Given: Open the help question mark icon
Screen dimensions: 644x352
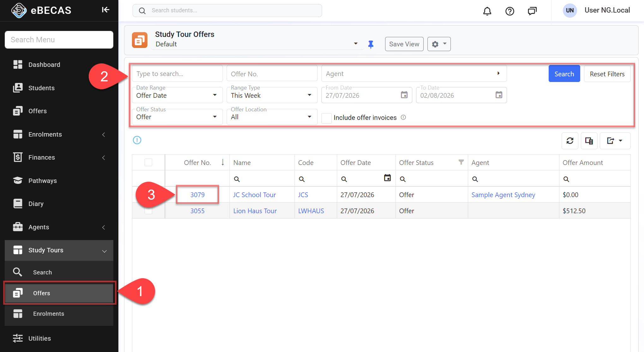Looking at the screenshot, I should [x=510, y=11].
